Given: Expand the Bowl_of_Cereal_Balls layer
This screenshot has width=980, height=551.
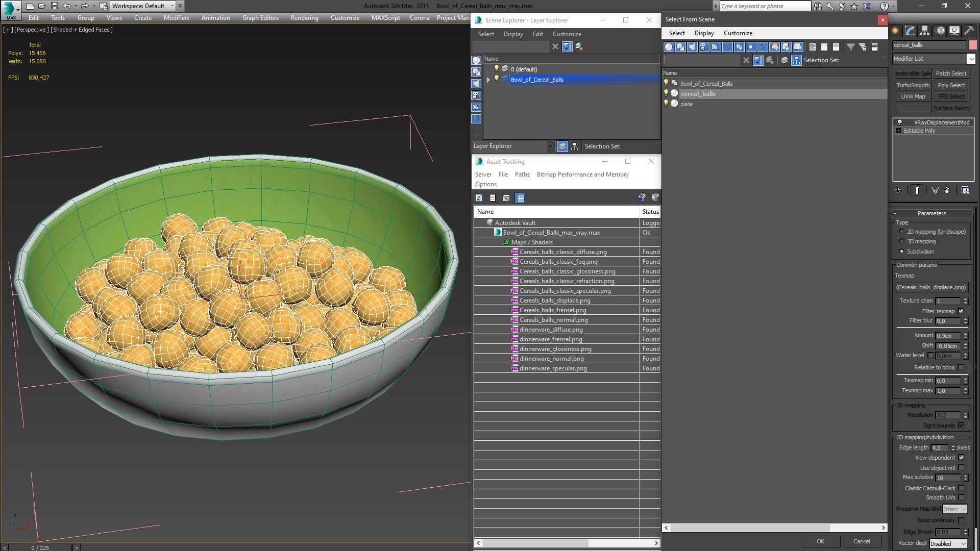Looking at the screenshot, I should click(x=488, y=80).
